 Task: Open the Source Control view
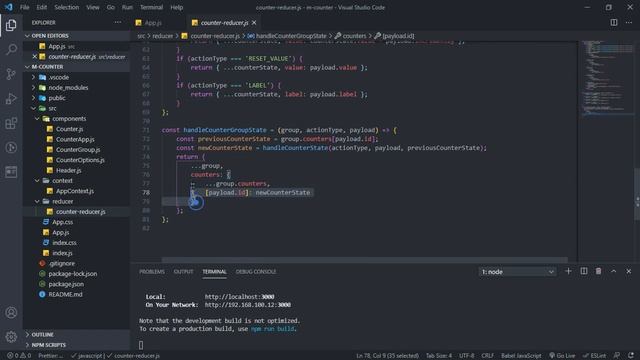[11, 74]
